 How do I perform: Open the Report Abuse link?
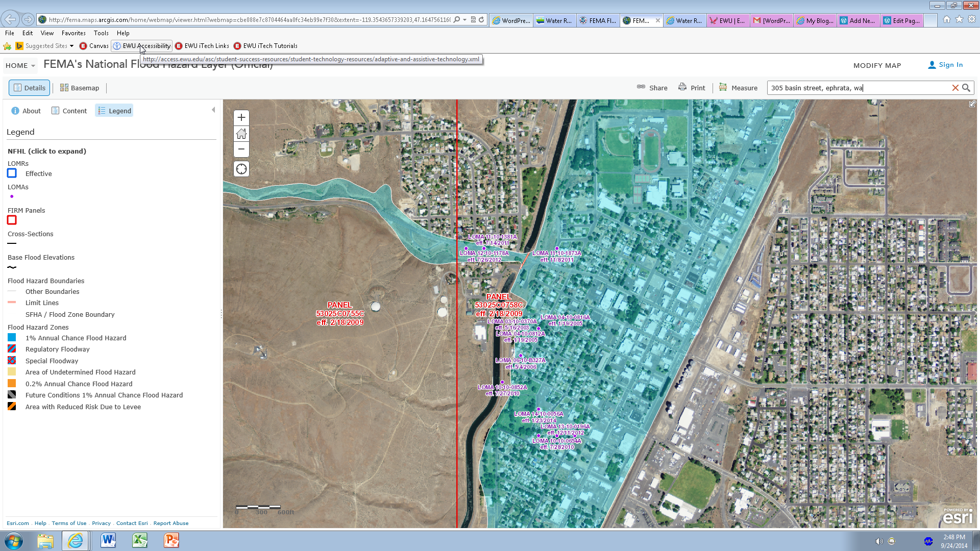click(171, 523)
